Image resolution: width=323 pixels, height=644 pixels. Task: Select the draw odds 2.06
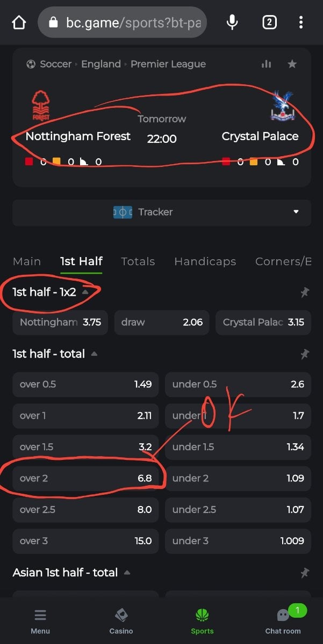161,323
